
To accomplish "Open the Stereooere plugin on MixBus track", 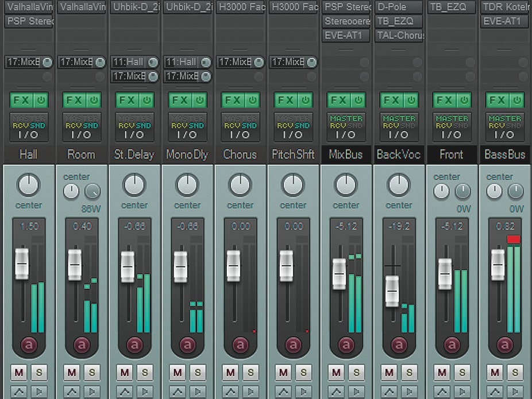I will tap(346, 21).
